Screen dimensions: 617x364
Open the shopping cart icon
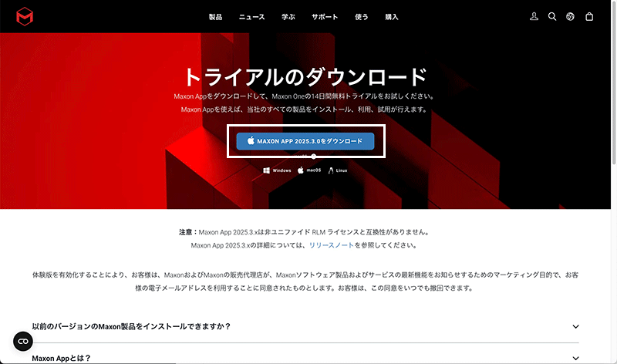590,16
